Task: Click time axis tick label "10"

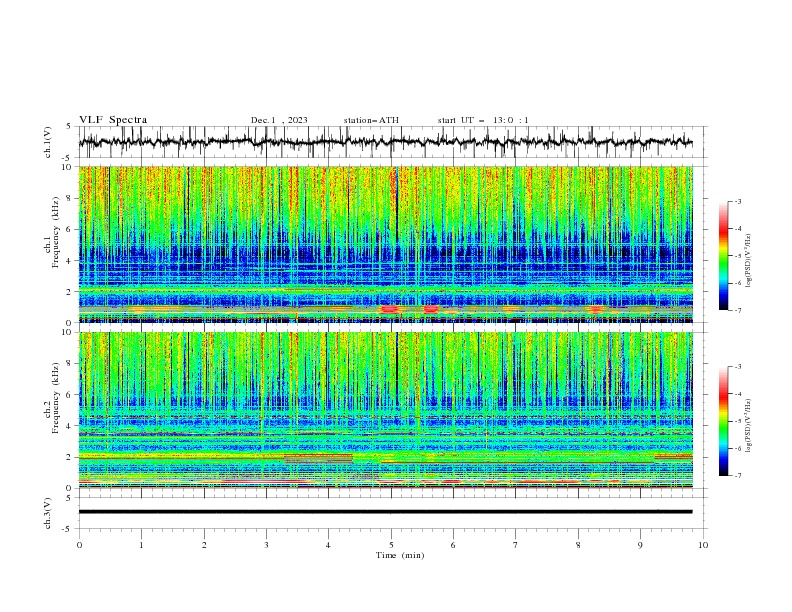Action: (703, 545)
